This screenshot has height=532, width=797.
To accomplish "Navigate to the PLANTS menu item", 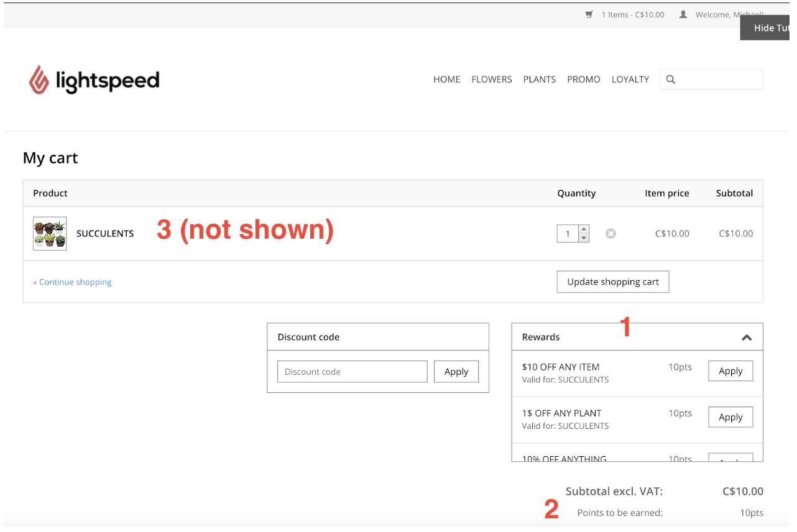I will point(539,80).
